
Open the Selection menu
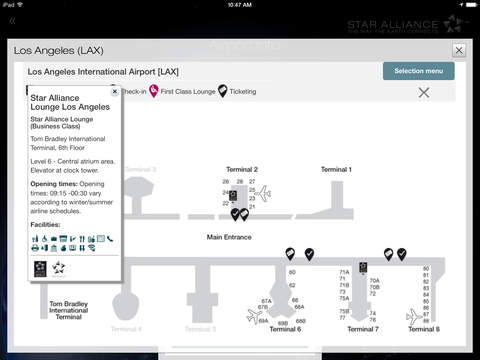[418, 71]
